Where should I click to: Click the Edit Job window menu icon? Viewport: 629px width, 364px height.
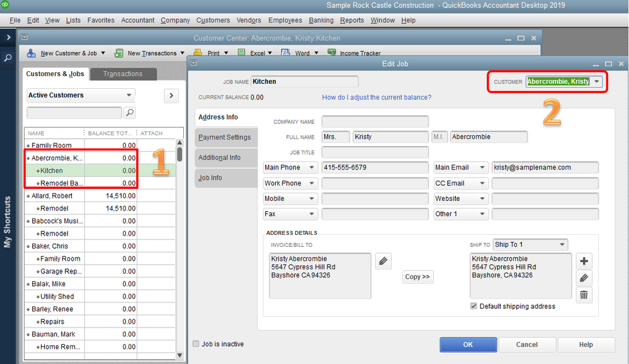point(193,63)
